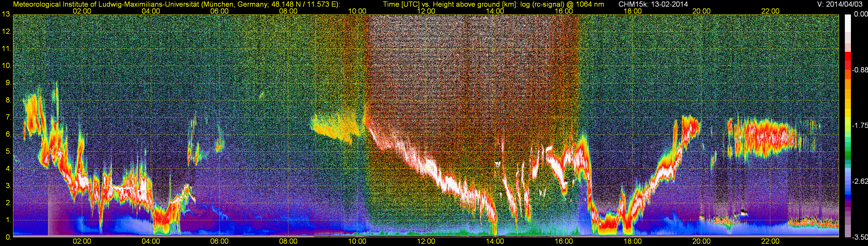
Task: Click the colorbar value '-0.88'
Action: (x=860, y=70)
